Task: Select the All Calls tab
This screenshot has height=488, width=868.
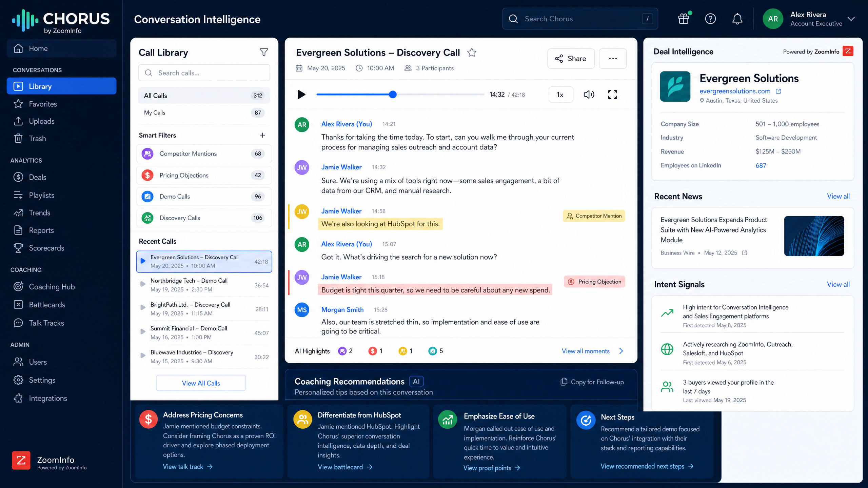Action: (204, 96)
